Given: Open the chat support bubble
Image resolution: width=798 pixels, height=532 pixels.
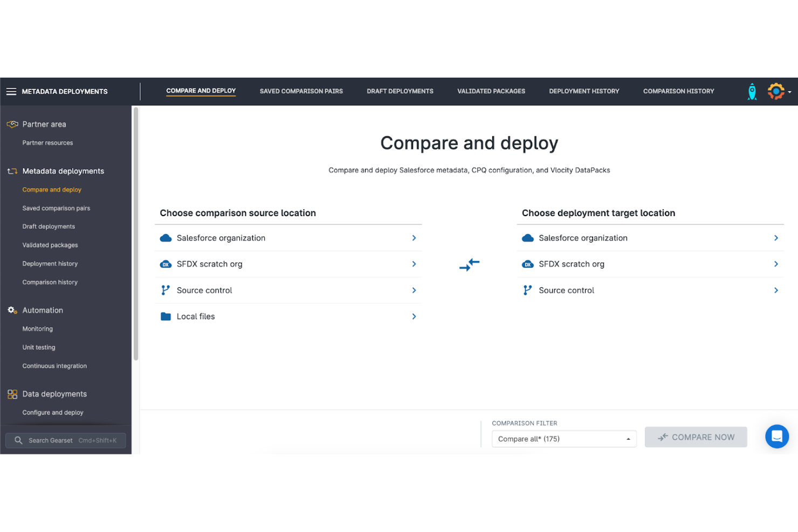Looking at the screenshot, I should pos(777,437).
